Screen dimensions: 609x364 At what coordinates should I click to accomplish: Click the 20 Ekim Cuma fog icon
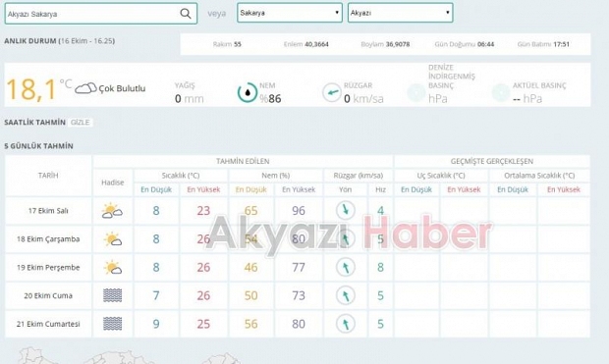coord(113,295)
